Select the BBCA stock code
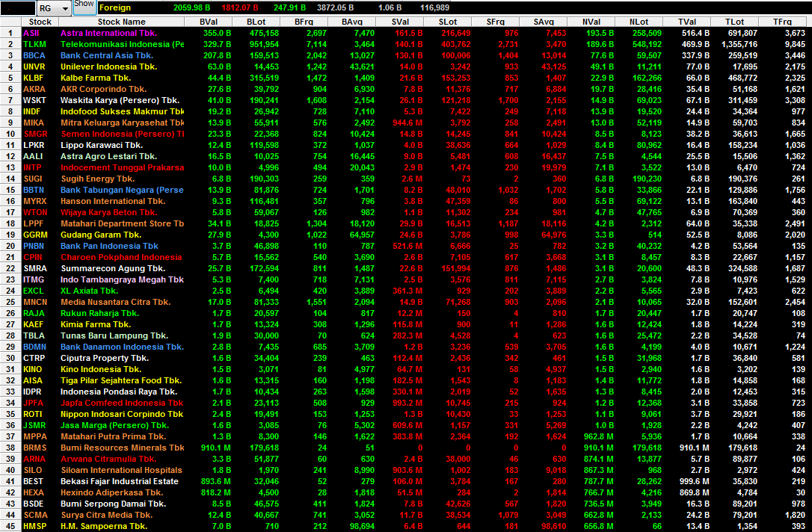Screen dimensions: 812x532 pos(34,55)
